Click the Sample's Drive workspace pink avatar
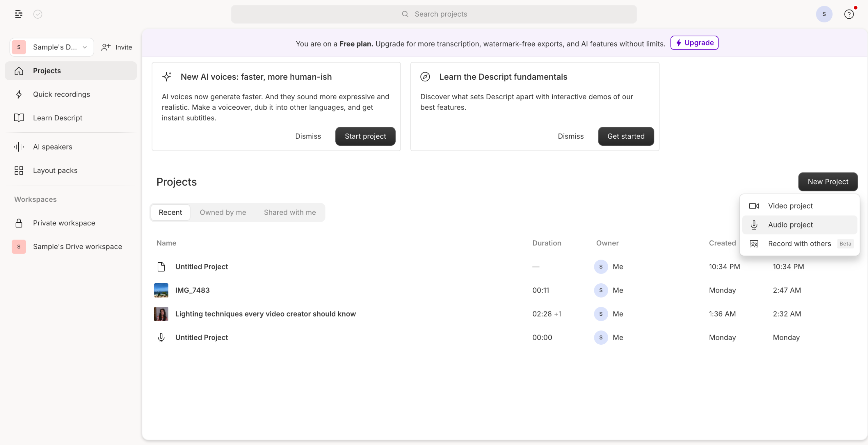 click(19, 247)
